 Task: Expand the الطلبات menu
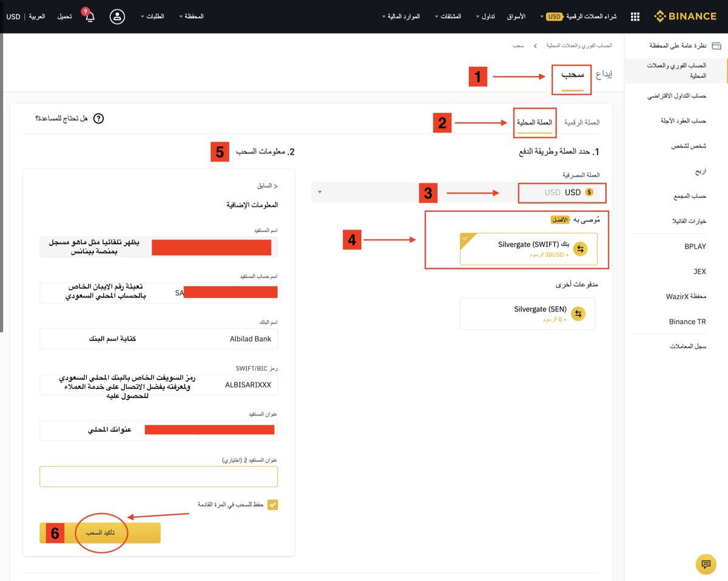pos(152,16)
